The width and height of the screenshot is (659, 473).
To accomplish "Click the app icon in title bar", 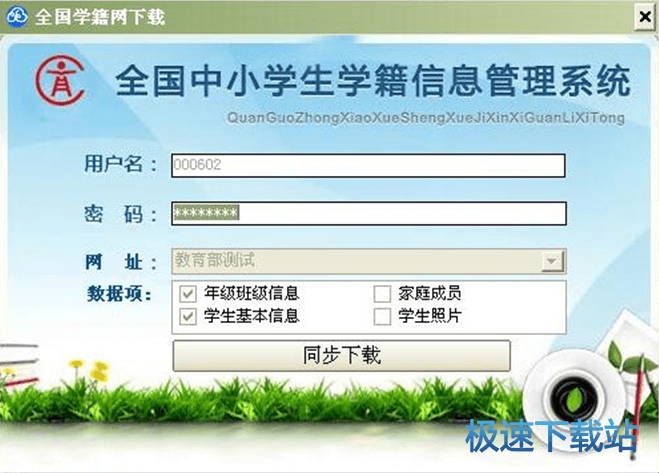I will 16,17.
